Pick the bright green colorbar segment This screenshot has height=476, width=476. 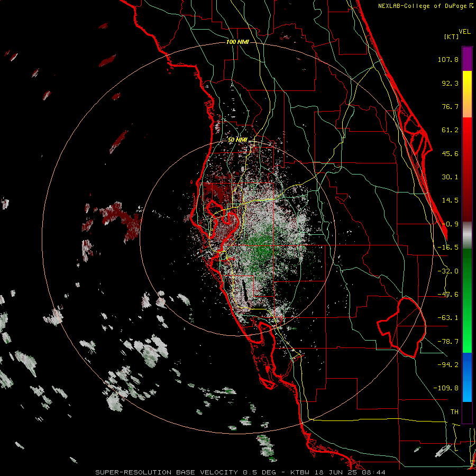point(467,340)
